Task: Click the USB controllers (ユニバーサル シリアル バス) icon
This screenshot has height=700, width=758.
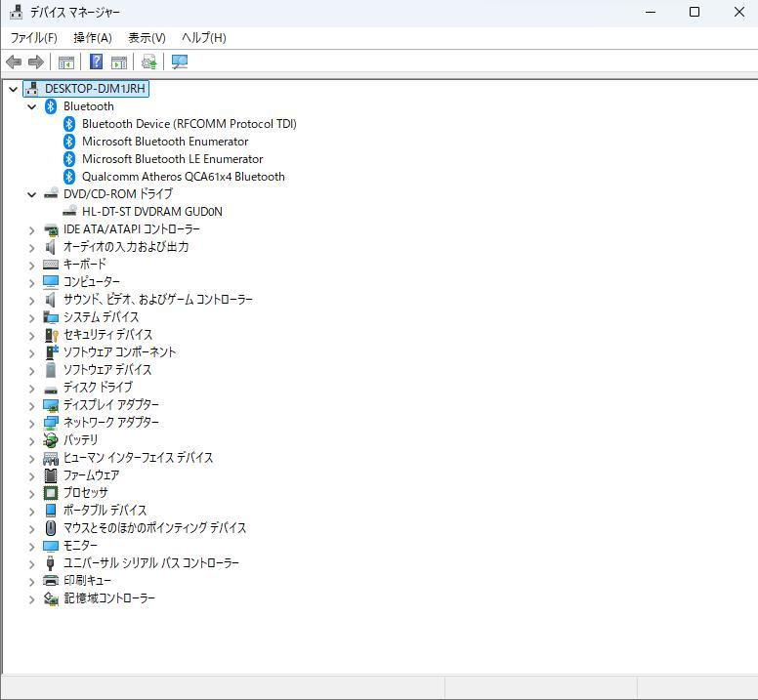Action: (x=50, y=563)
